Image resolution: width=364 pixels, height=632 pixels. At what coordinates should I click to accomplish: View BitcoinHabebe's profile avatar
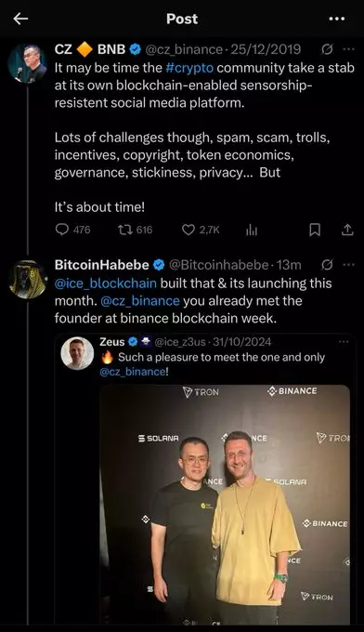click(x=27, y=280)
